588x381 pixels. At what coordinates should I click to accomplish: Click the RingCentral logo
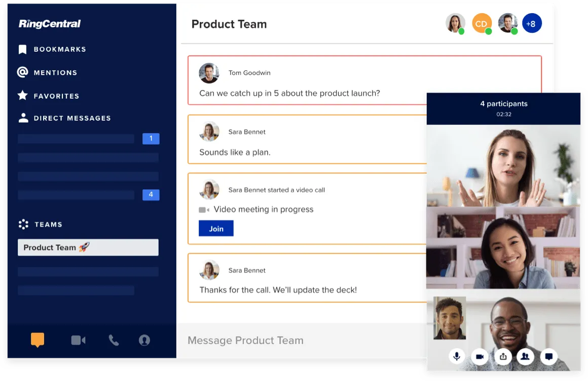coord(50,24)
